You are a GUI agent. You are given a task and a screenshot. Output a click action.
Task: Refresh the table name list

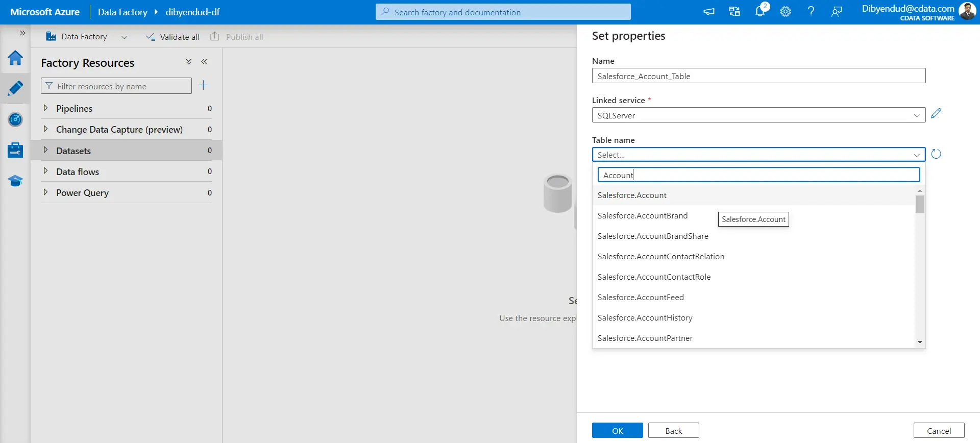tap(936, 154)
